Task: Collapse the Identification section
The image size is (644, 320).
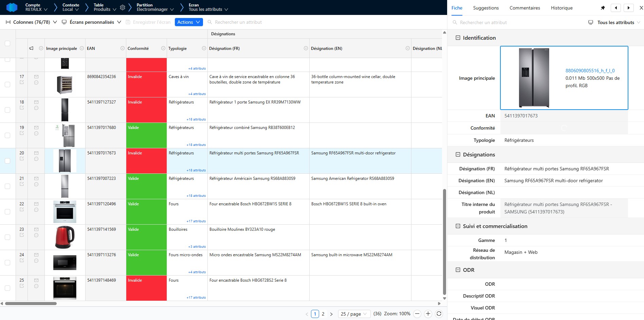Action: point(458,38)
